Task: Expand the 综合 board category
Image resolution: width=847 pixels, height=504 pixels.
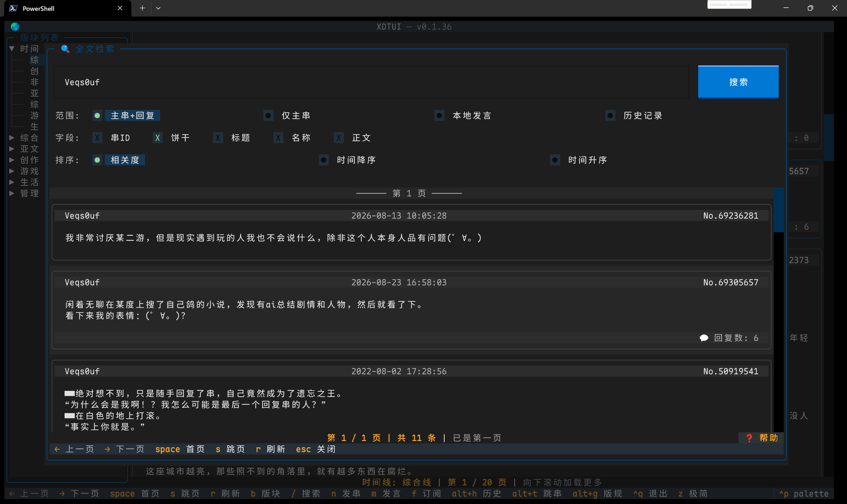Action: (x=12, y=138)
